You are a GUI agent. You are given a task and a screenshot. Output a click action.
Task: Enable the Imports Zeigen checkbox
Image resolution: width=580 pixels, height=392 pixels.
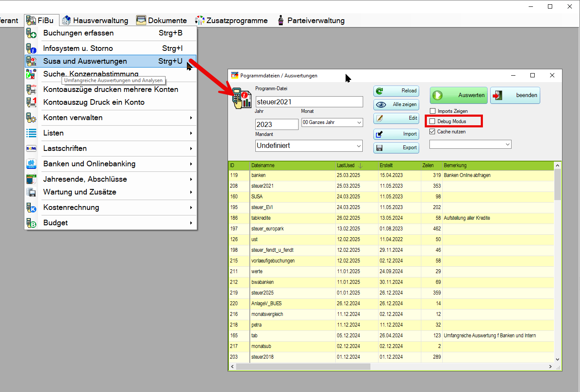432,111
